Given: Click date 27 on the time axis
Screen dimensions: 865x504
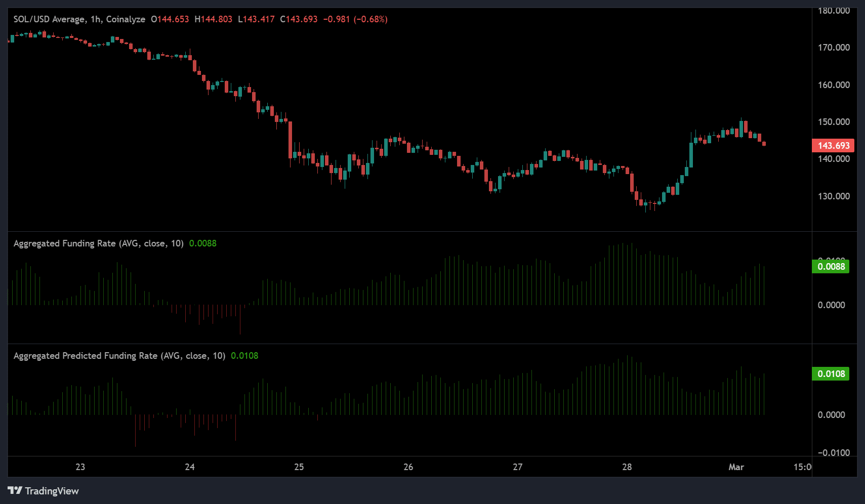Looking at the screenshot, I should coord(518,467).
